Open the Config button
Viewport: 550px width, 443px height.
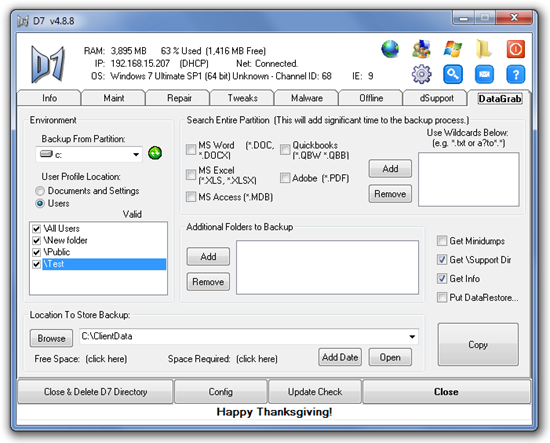(221, 391)
